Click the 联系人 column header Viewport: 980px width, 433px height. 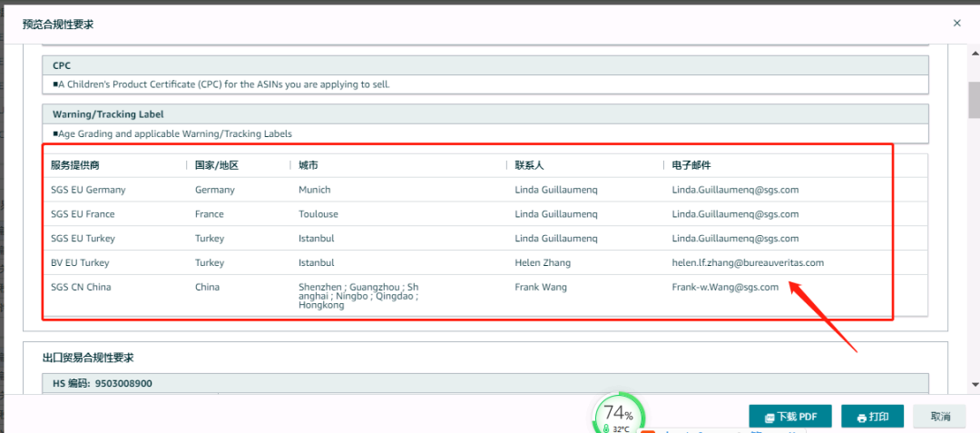tap(529, 165)
